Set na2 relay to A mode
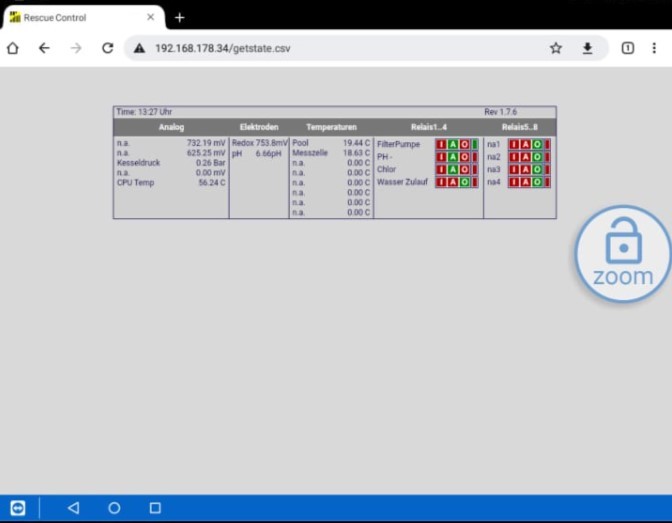Viewport: 672px width, 523px height. (525, 157)
